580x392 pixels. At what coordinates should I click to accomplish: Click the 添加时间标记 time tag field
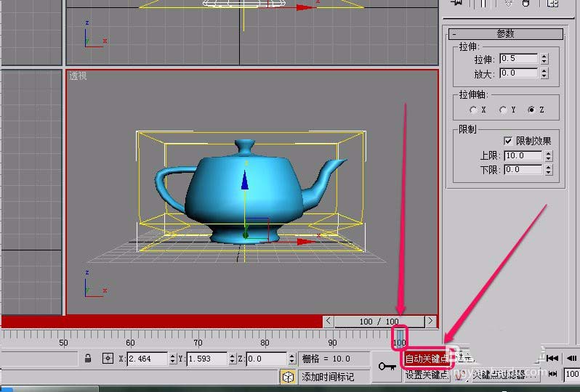tap(334, 377)
